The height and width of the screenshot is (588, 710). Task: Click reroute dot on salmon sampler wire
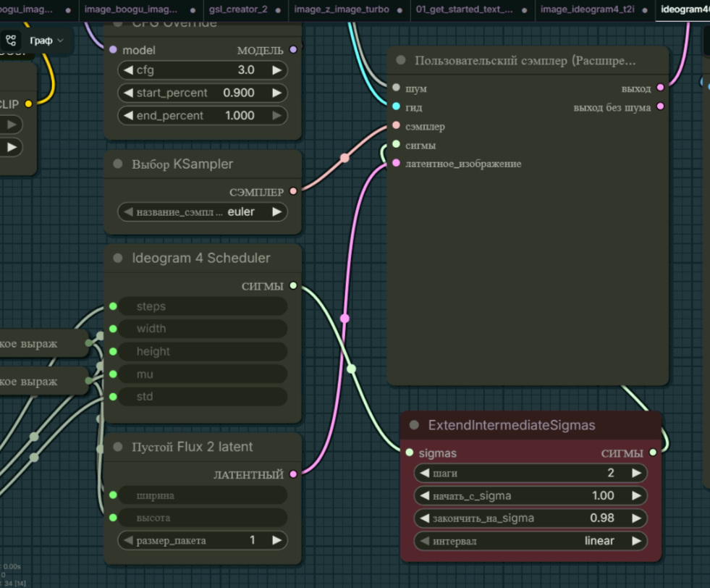tap(345, 158)
